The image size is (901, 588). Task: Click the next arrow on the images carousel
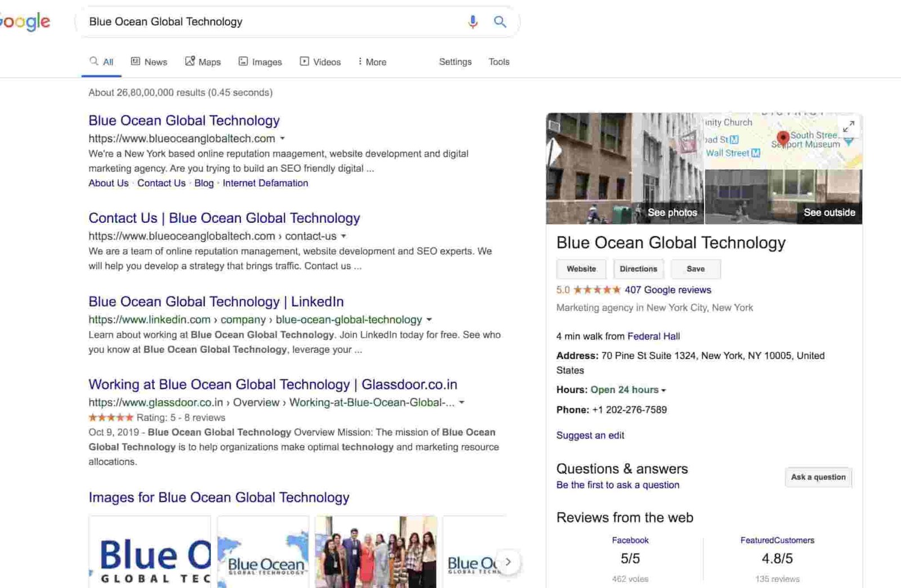508,562
